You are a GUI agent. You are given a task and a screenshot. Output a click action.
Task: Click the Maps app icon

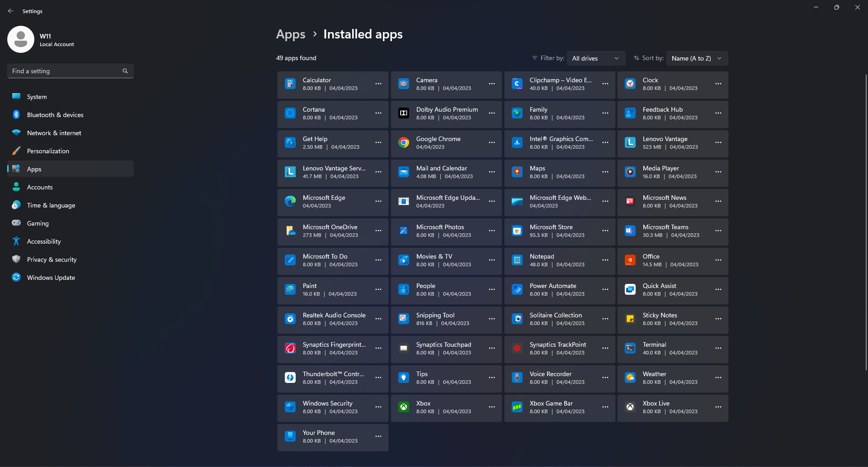(517, 172)
